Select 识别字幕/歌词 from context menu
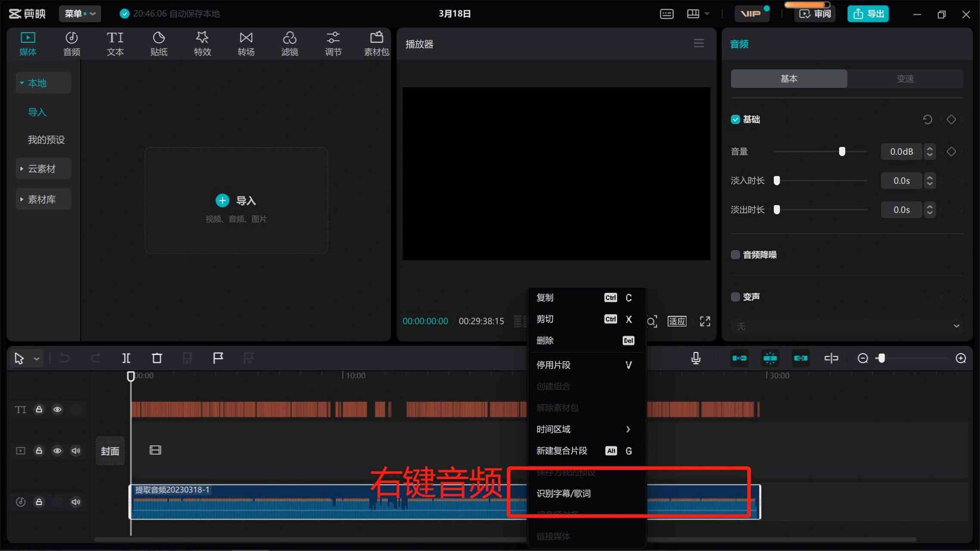The height and width of the screenshot is (551, 980). (564, 493)
